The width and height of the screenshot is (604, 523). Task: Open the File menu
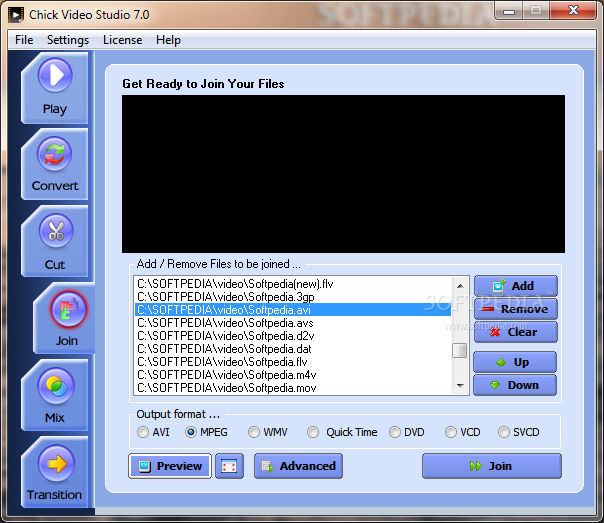pos(24,40)
